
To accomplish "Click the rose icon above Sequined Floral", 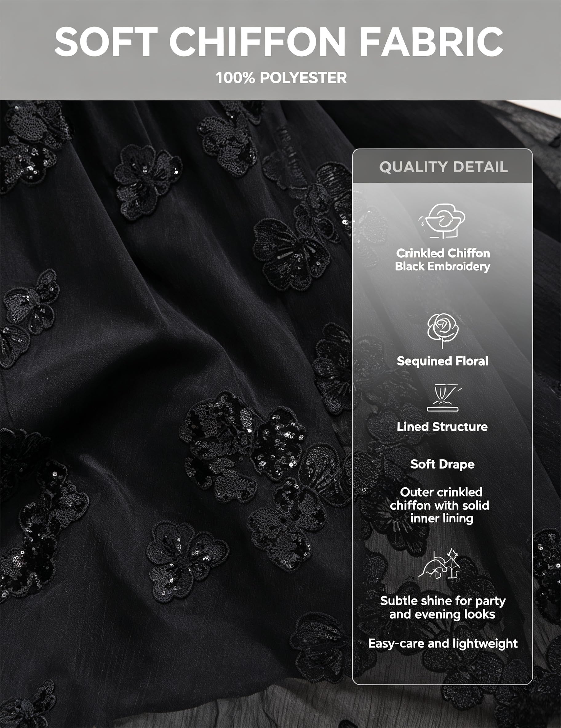I will pos(443,331).
